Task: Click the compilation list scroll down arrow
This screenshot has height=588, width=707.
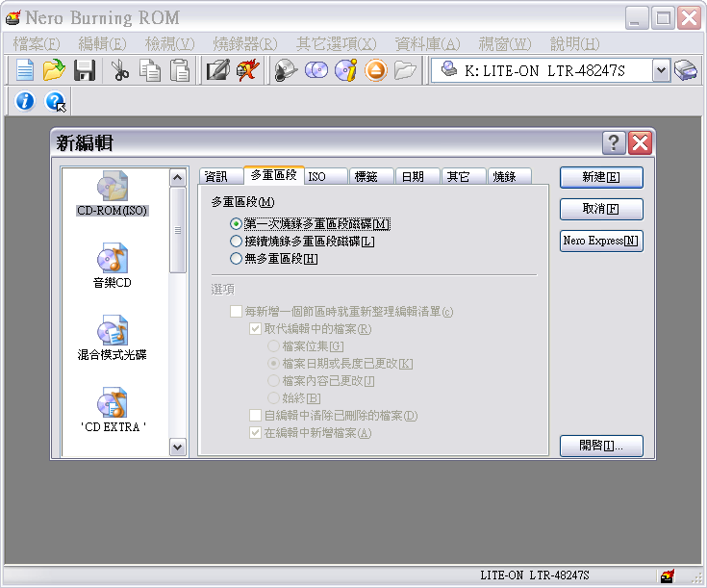Action: (x=178, y=447)
